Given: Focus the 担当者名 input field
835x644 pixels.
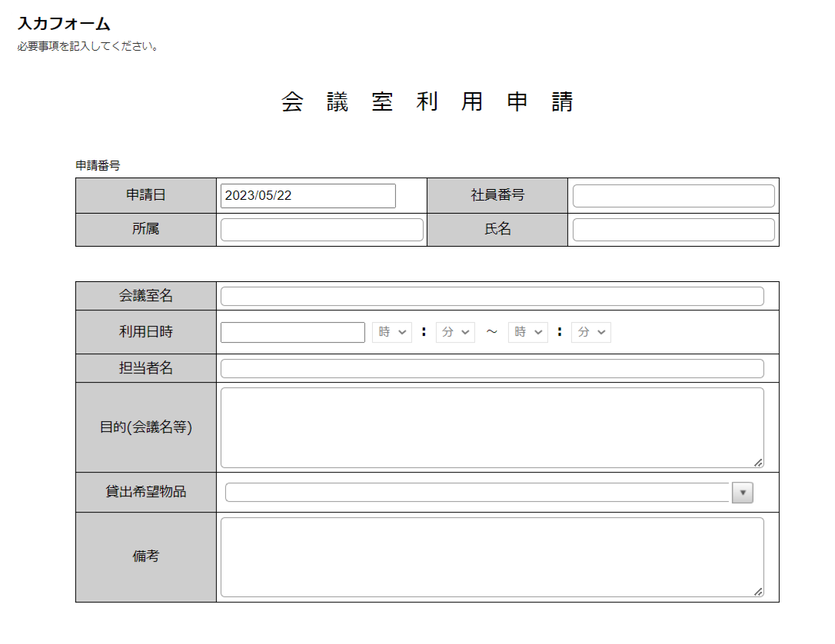Looking at the screenshot, I should click(492, 368).
